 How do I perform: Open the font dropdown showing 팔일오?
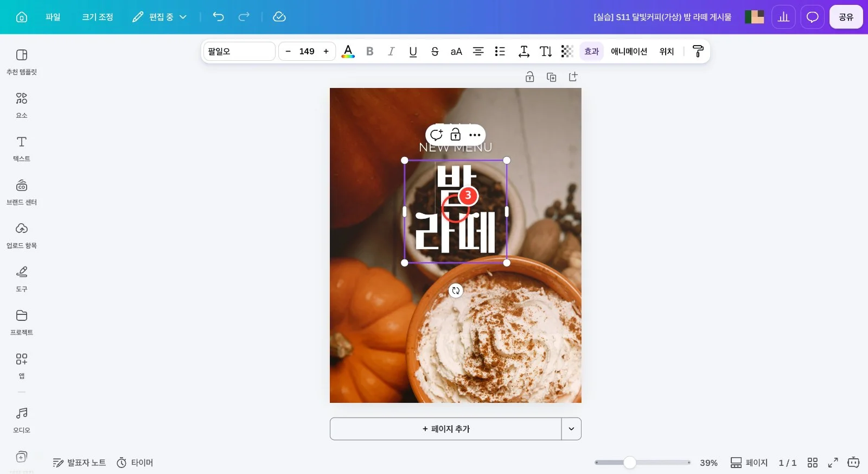point(239,51)
